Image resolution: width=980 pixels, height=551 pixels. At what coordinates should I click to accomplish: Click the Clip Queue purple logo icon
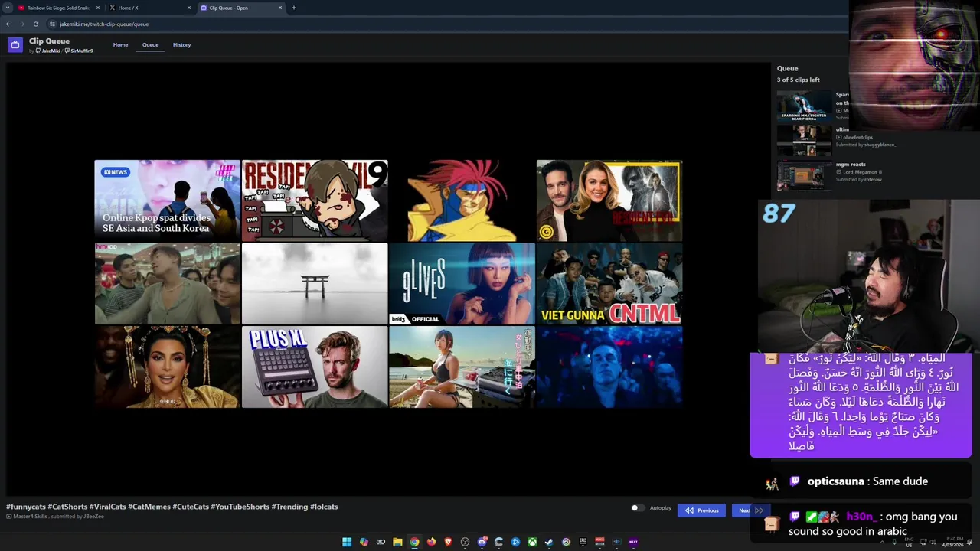tap(15, 44)
